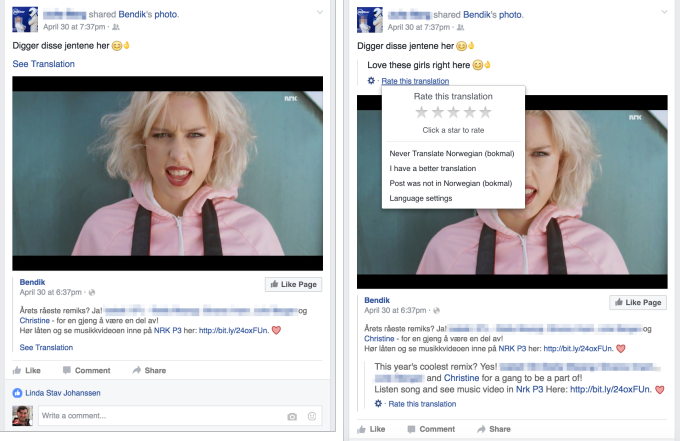Select Post was not in Norwegian (bokmal)

(x=451, y=183)
